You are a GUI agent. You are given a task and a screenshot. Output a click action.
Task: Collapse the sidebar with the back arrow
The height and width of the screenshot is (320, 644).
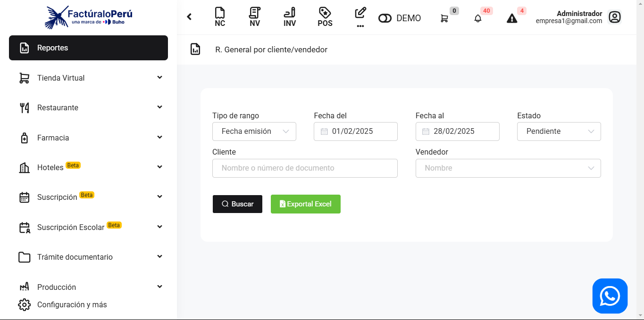click(x=189, y=17)
